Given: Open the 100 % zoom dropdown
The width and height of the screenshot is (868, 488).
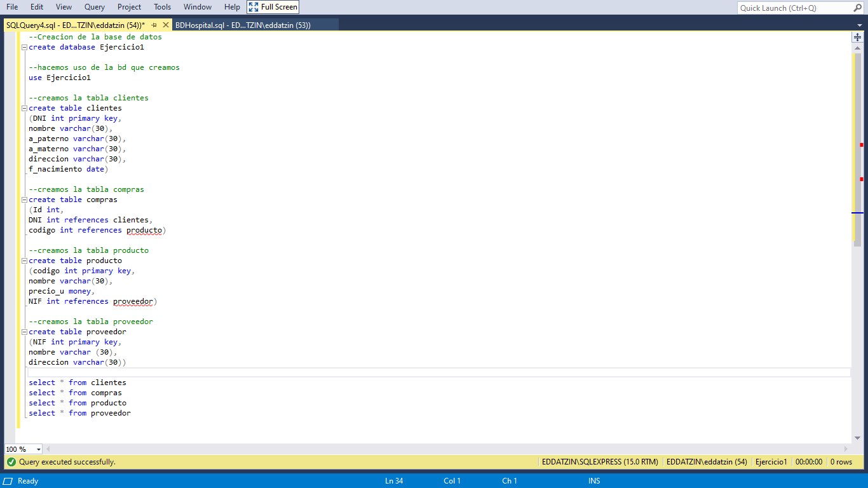Looking at the screenshot, I should tap(39, 449).
